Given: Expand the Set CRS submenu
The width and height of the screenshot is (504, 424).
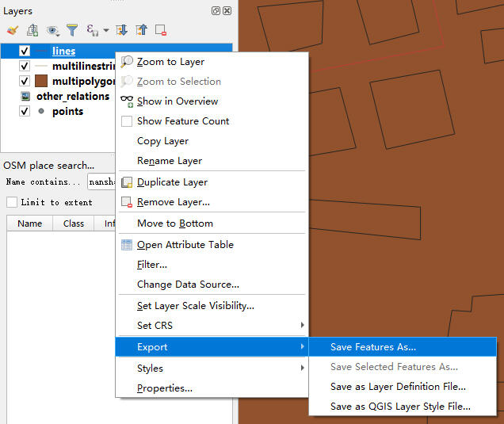Looking at the screenshot, I should pyautogui.click(x=212, y=325).
